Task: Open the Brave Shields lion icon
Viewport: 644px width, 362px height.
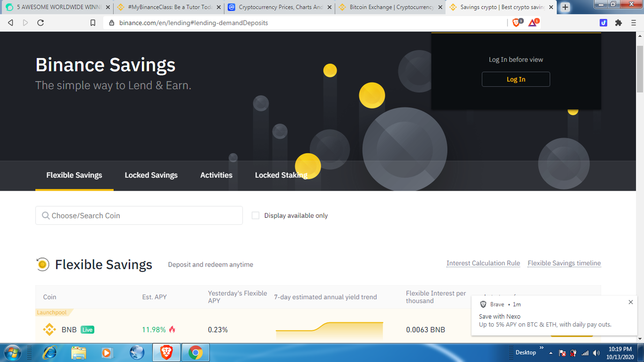Action: tap(517, 23)
